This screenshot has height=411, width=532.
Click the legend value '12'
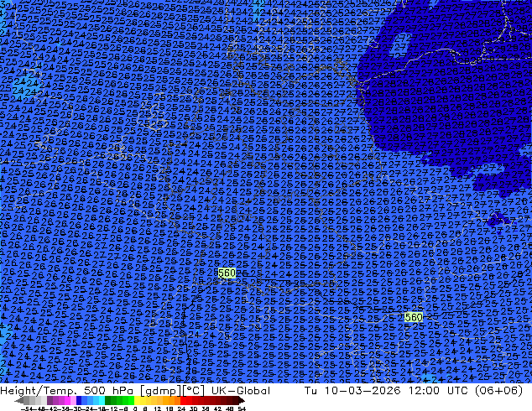157,408
